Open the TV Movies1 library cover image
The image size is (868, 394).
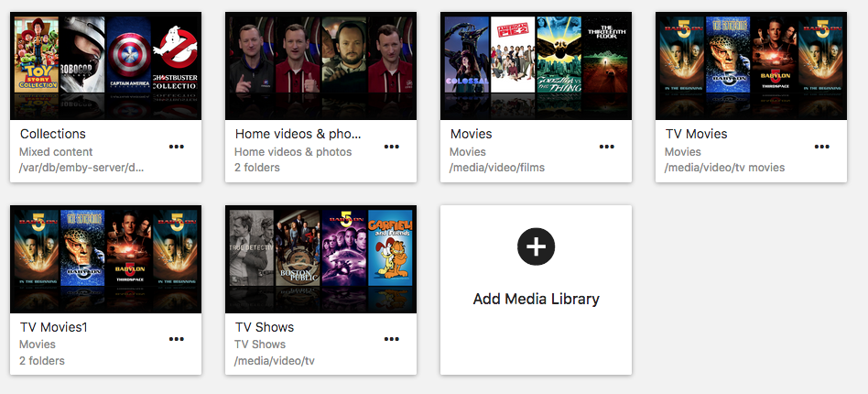tap(105, 259)
